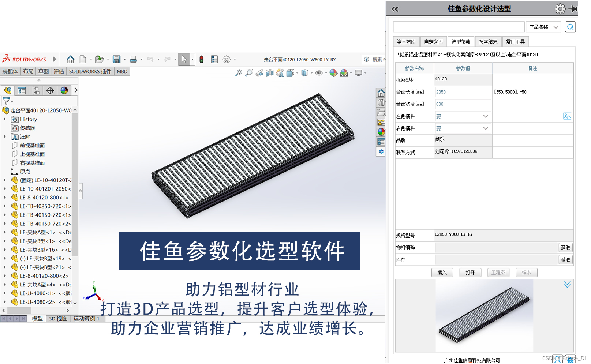
Task: Create a new document with New icon
Action: point(83,59)
